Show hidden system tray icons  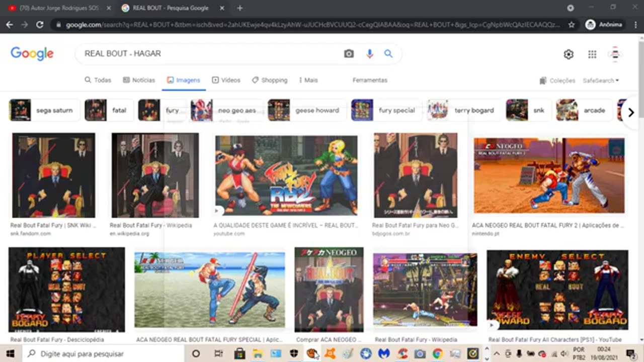click(x=496, y=353)
